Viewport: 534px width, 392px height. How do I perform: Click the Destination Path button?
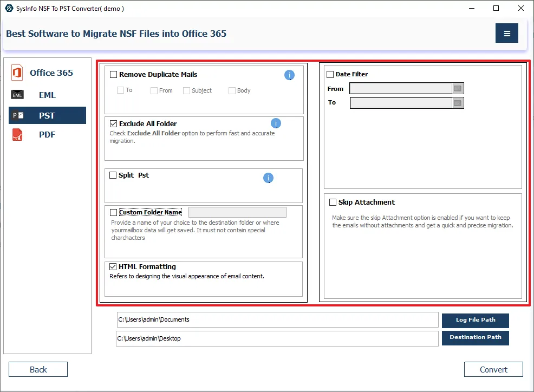pos(475,337)
